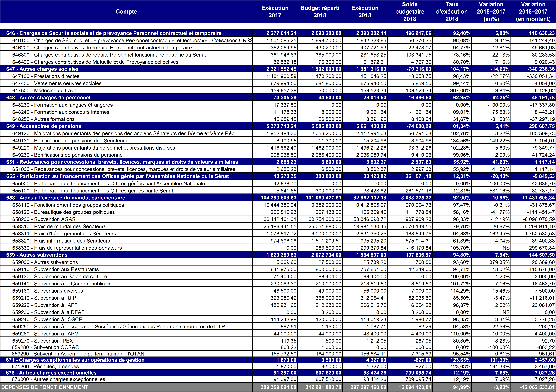556x392 pixels.
Task: Click the 659230 - Subvention à la DFAE label
Action: click(x=48, y=312)
